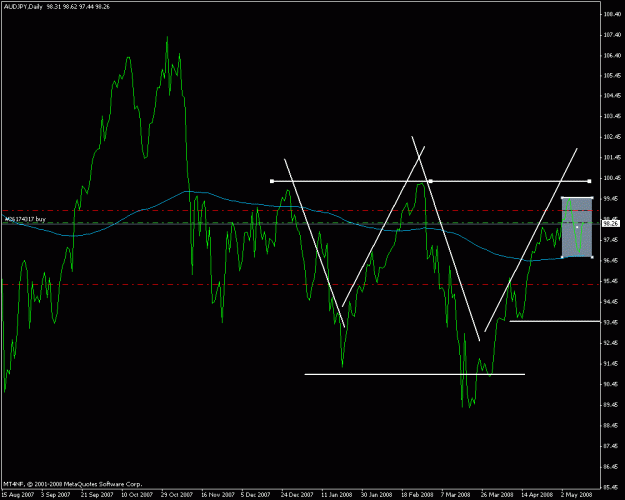Click bottom-right corner handle of grey rectangle

point(592,257)
